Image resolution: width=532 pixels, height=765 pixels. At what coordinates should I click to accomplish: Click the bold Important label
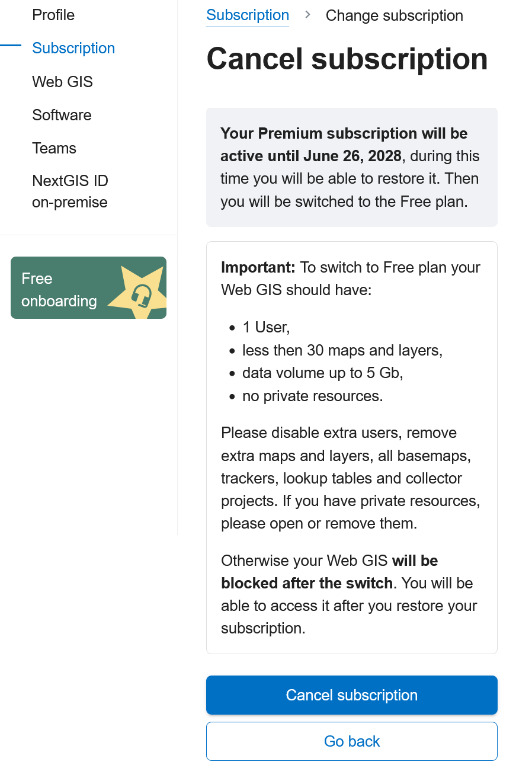pos(258,267)
